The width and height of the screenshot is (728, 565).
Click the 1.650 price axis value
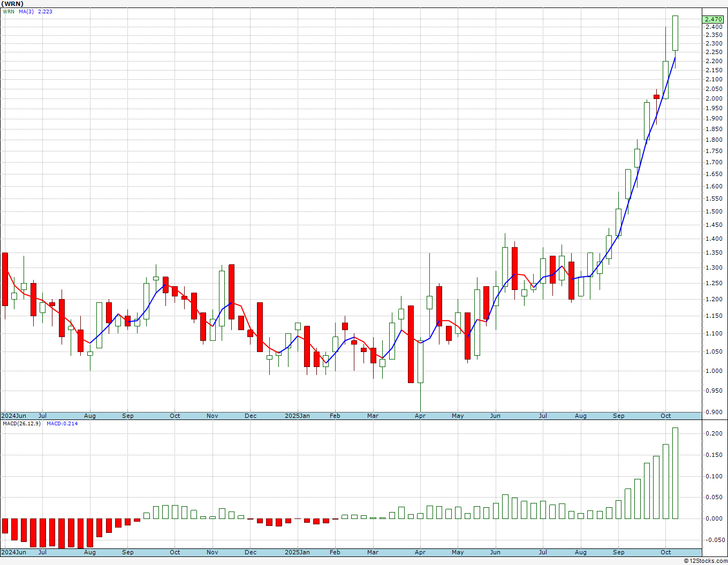pos(714,174)
